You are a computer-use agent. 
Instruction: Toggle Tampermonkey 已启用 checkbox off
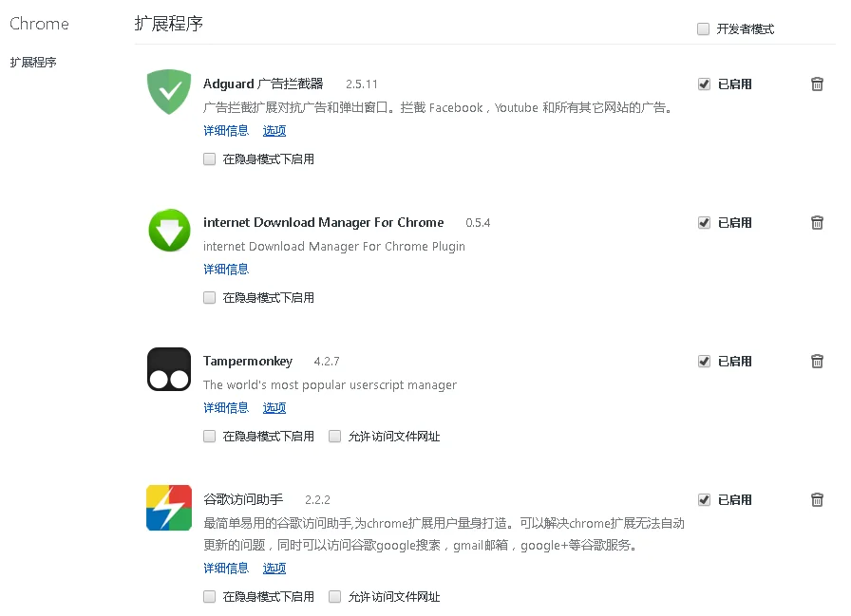(x=704, y=361)
